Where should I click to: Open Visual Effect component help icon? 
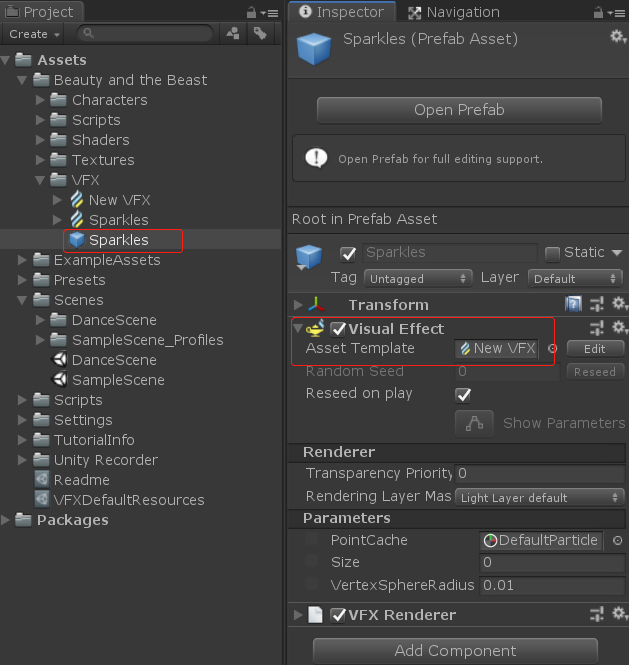574,328
